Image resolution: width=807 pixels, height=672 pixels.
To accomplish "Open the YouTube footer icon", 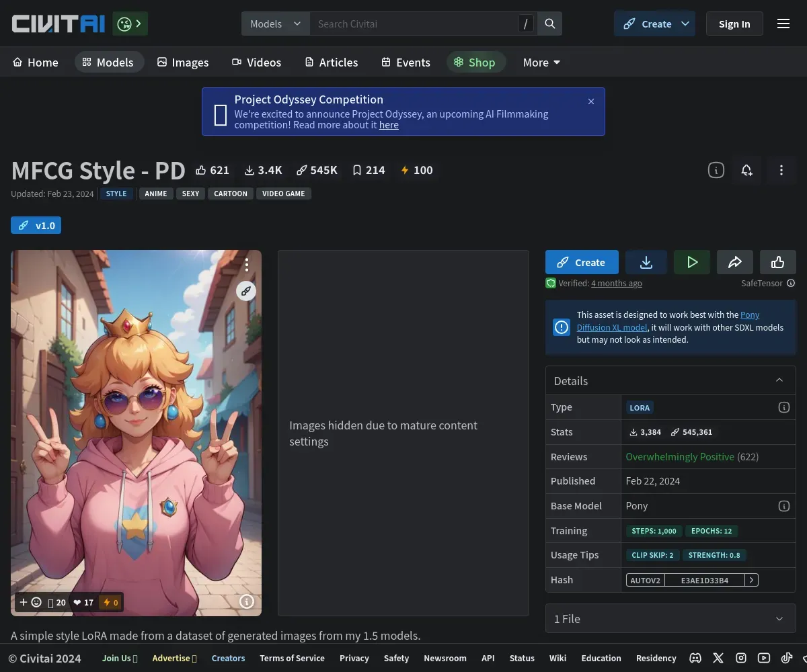I will pyautogui.click(x=764, y=659).
